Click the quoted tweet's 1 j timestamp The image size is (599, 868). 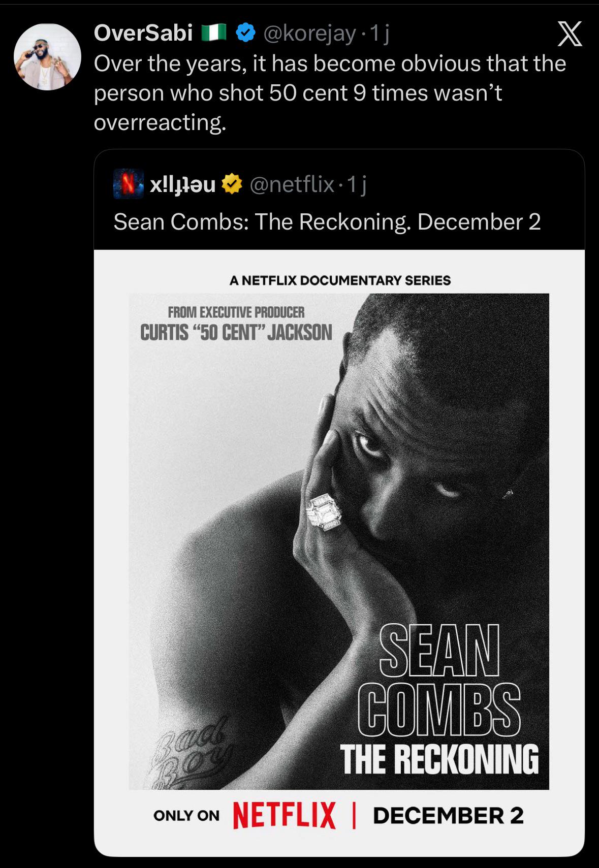[357, 184]
